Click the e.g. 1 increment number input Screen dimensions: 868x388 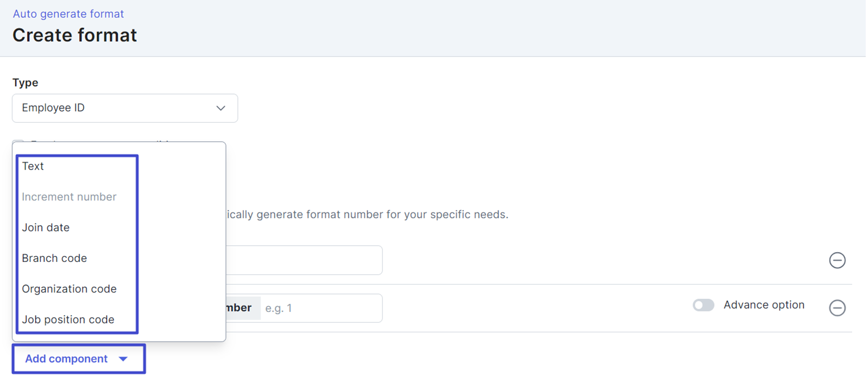pos(321,308)
